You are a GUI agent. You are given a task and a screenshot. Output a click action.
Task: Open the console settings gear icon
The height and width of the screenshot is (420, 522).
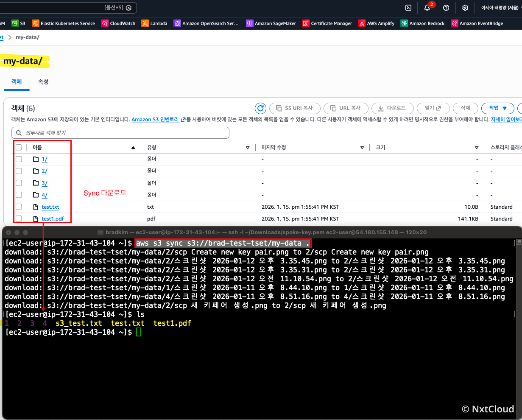(x=465, y=8)
